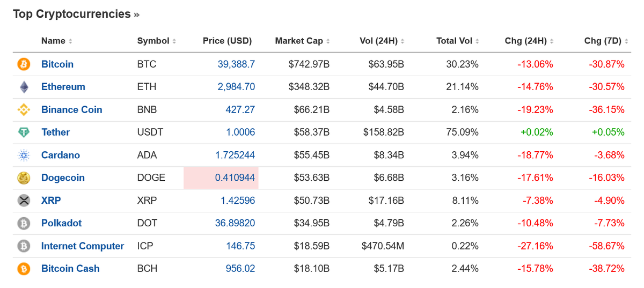Click Internet Computer 24H change -27.16%
This screenshot has width=644, height=288.
pyautogui.click(x=535, y=246)
